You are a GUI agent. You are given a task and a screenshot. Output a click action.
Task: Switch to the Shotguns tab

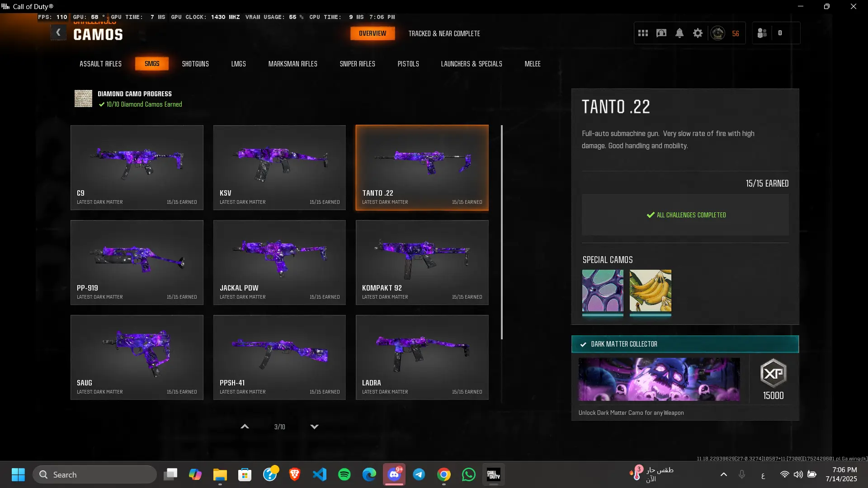coord(195,64)
